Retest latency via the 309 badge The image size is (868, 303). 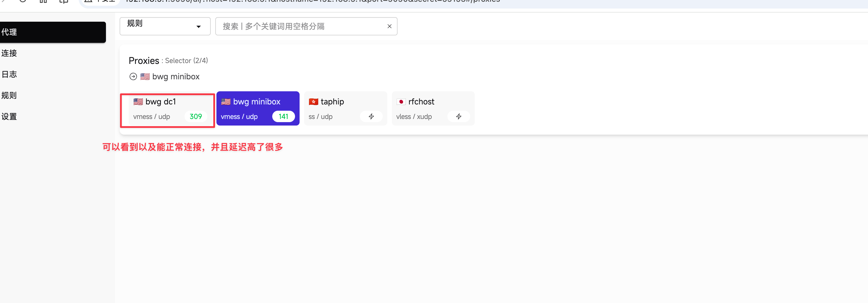click(x=195, y=116)
